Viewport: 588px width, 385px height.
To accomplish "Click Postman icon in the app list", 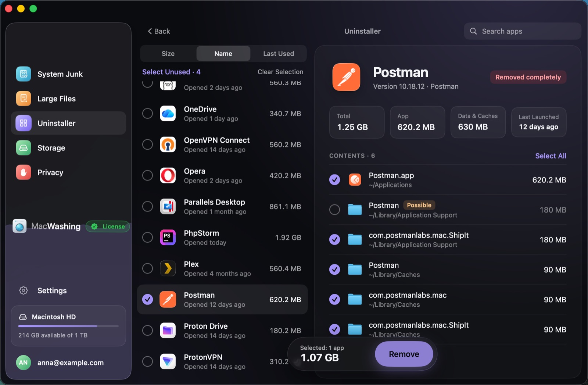I will [168, 299].
